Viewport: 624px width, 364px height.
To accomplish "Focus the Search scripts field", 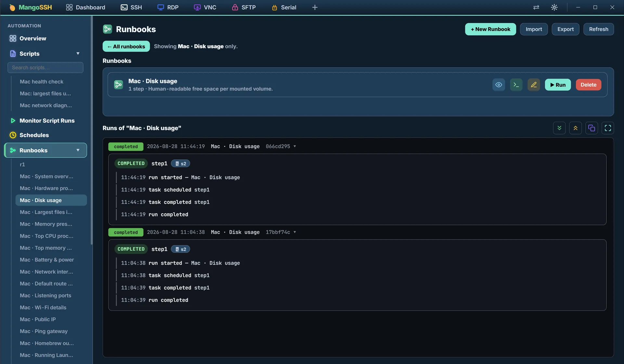I will point(45,68).
